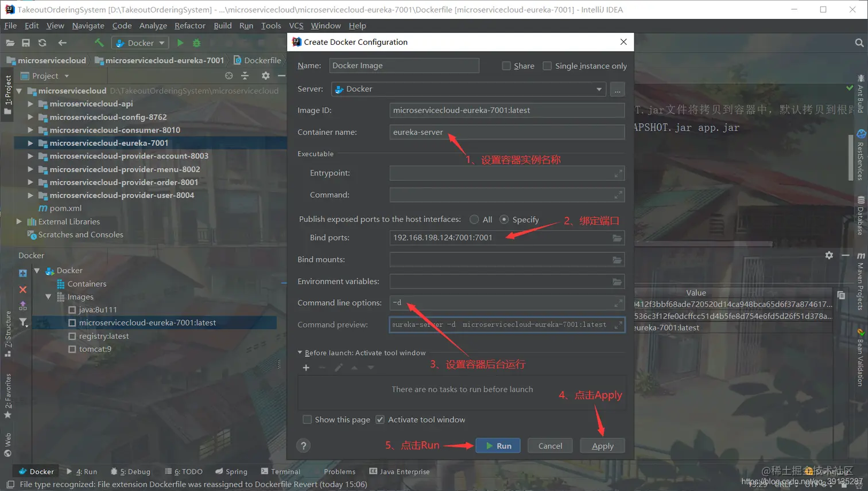The image size is (868, 491).
Task: Tick the java:8u111 image checkbox
Action: (x=72, y=310)
